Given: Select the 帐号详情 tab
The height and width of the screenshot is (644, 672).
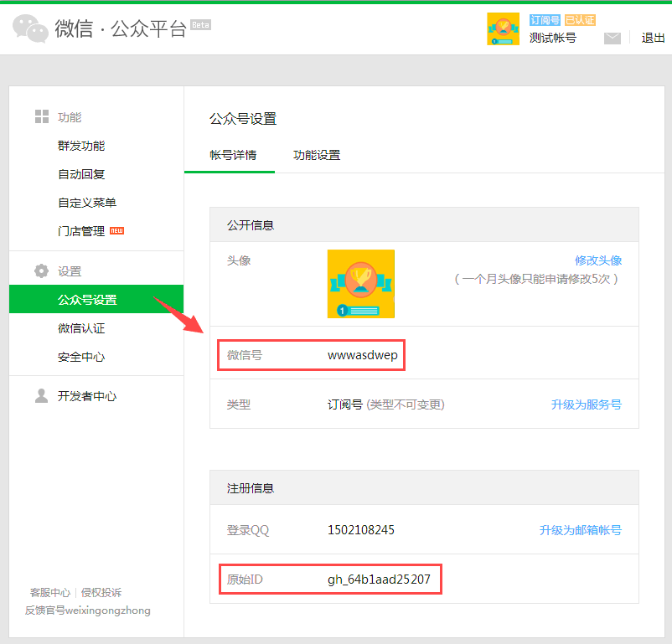Looking at the screenshot, I should (233, 155).
